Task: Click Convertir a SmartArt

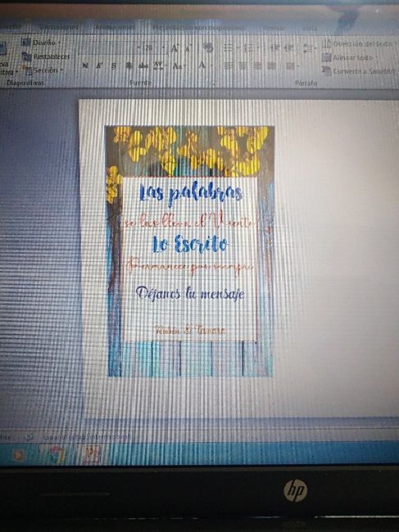Action: pos(359,71)
